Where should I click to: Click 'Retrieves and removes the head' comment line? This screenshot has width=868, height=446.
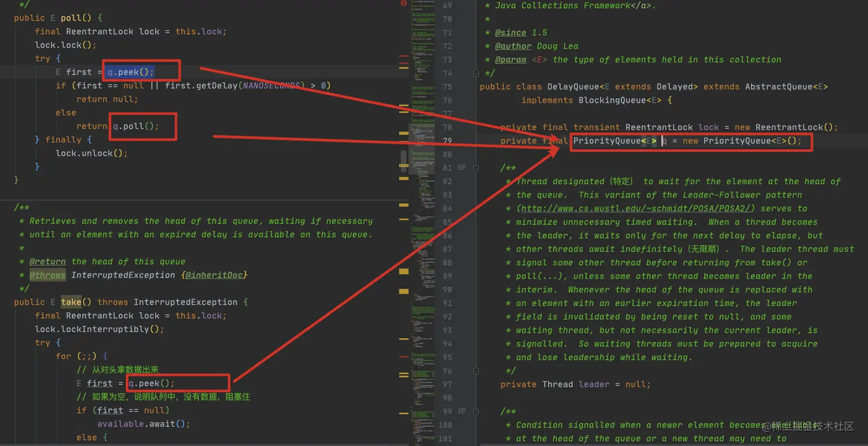pos(201,221)
